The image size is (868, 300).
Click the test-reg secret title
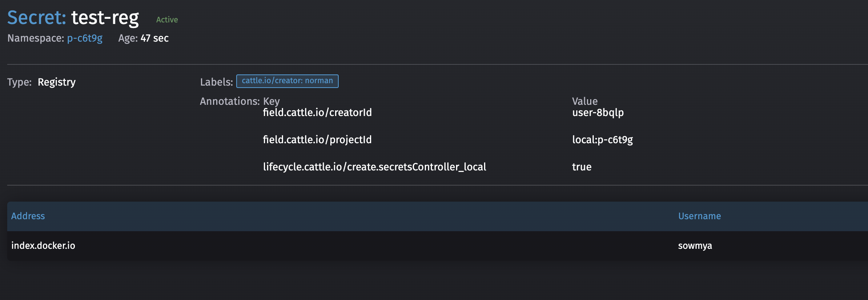pos(105,18)
